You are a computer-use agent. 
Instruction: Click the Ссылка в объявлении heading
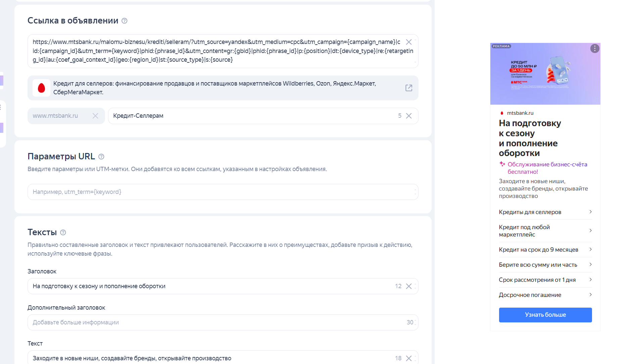73,21
